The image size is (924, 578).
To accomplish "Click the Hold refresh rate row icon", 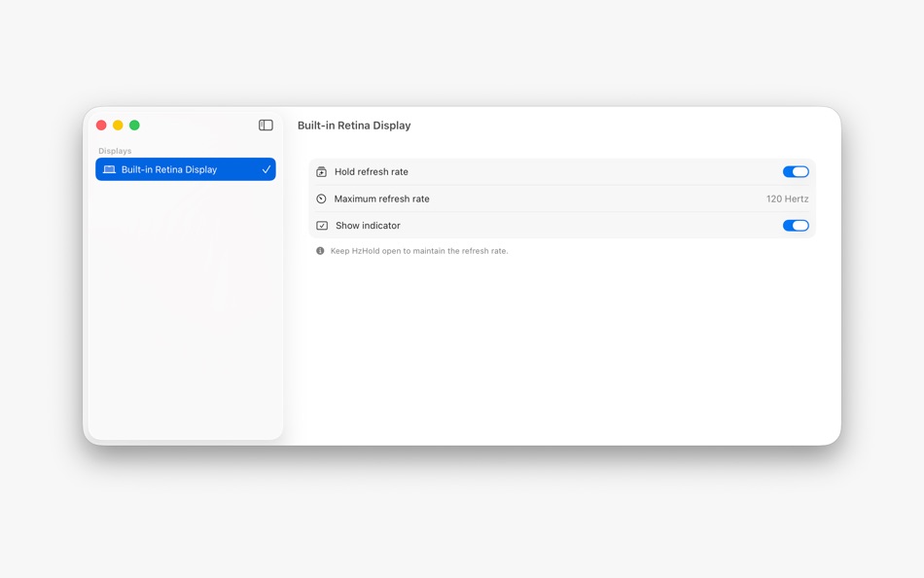I will click(x=321, y=171).
